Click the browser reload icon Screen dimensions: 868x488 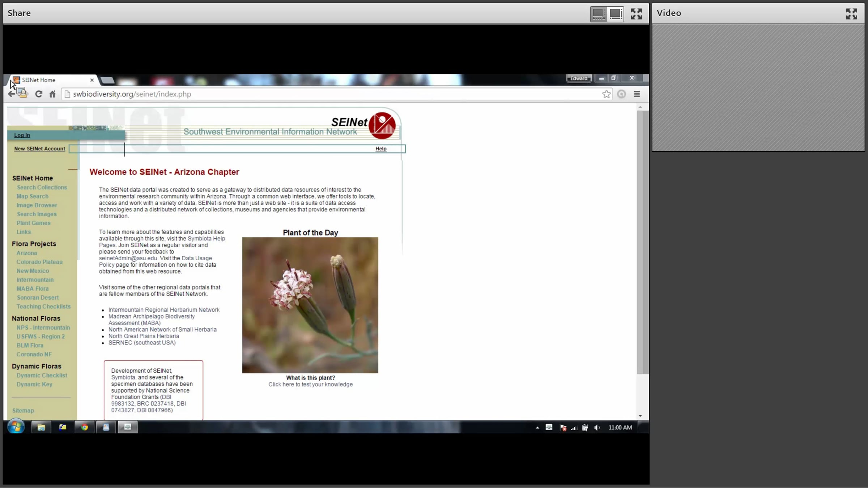[39, 94]
